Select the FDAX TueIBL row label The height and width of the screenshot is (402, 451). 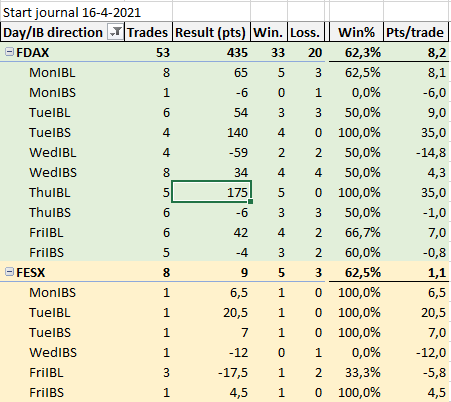click(x=50, y=112)
